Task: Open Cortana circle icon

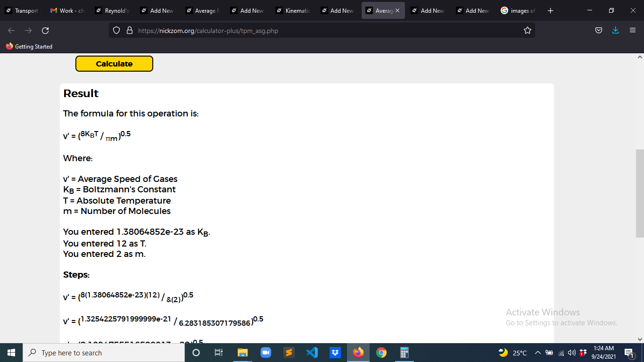Action: (196, 353)
